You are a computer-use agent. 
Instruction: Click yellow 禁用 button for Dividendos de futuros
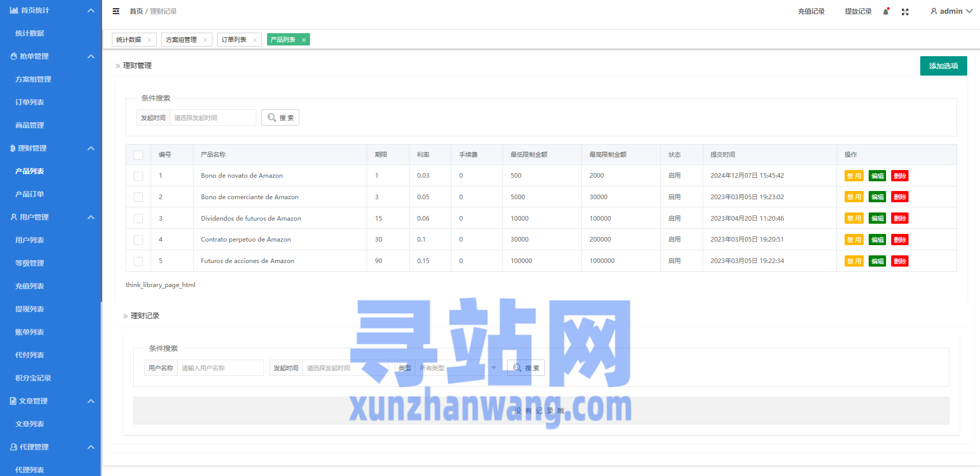pos(853,219)
